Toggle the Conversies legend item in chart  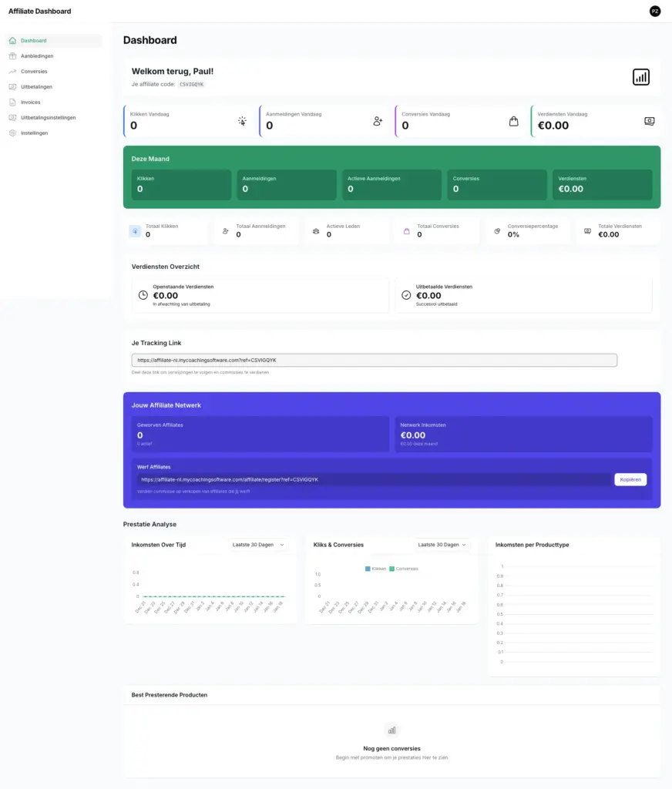[403, 569]
